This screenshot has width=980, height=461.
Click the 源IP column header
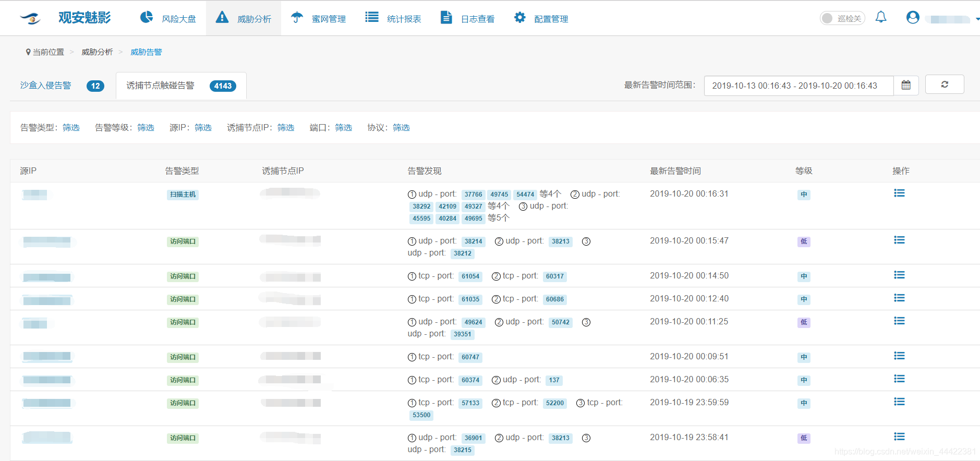[28, 171]
